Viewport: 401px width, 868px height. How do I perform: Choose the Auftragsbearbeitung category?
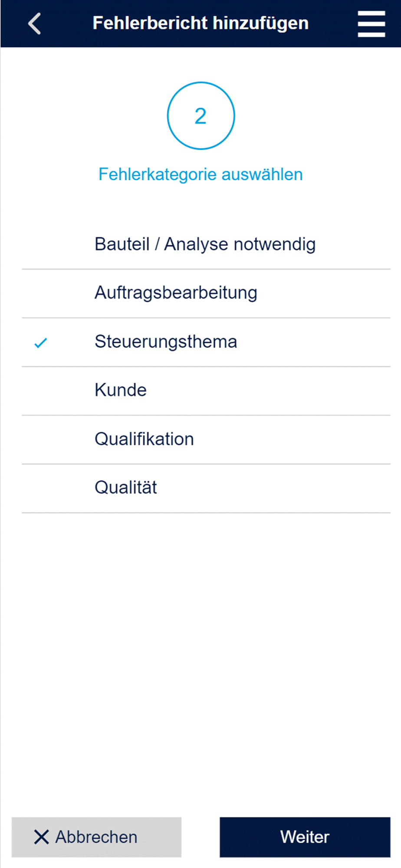point(206,294)
